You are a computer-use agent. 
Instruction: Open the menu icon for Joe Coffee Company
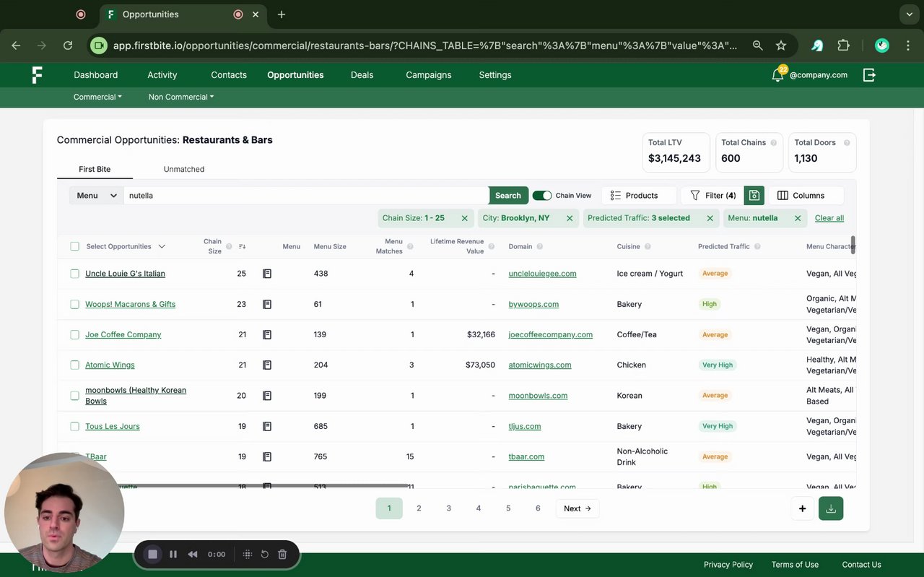click(x=267, y=334)
